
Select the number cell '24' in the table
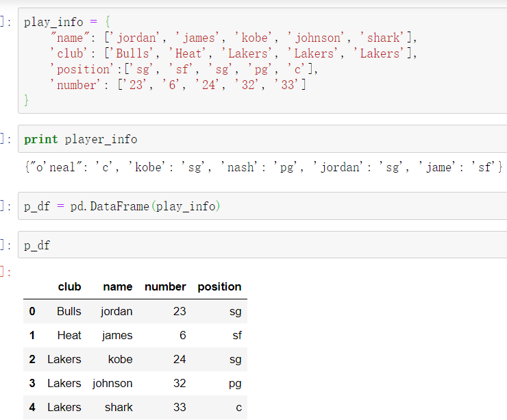coord(180,359)
